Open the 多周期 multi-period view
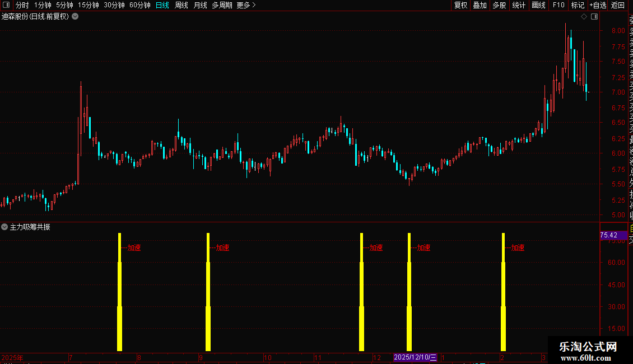Screen dimensions: 633x364 coord(222,5)
